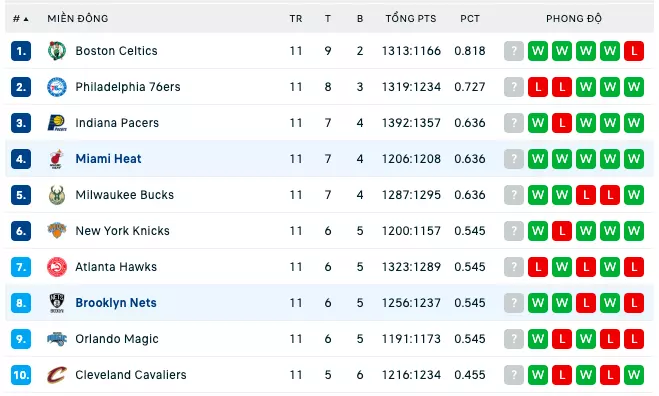Image resolution: width=659 pixels, height=396 pixels.
Task: Click the MIỀN ĐÔNG conference header
Action: tap(78, 18)
